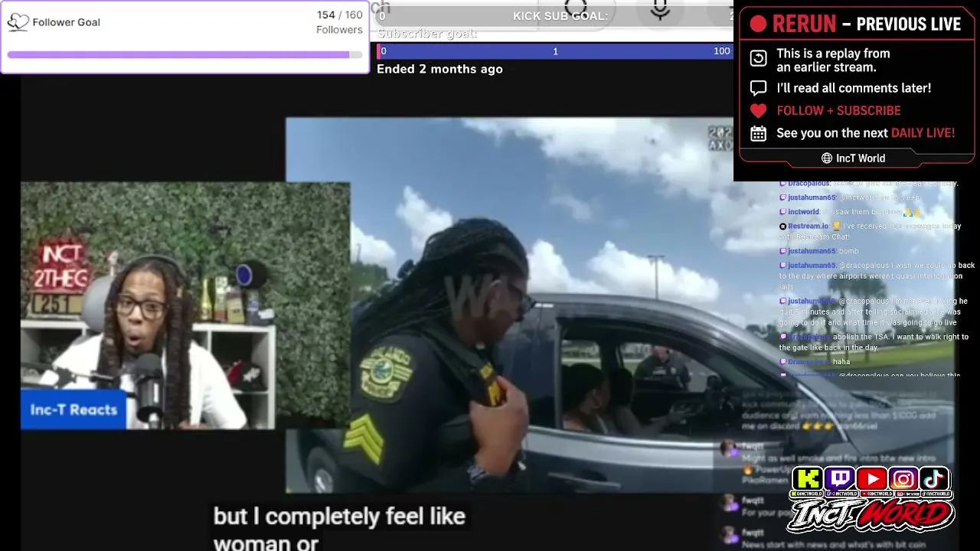Click the 'abolish the TSA' chat message
Screen dimensions: 980x551
[874, 342]
